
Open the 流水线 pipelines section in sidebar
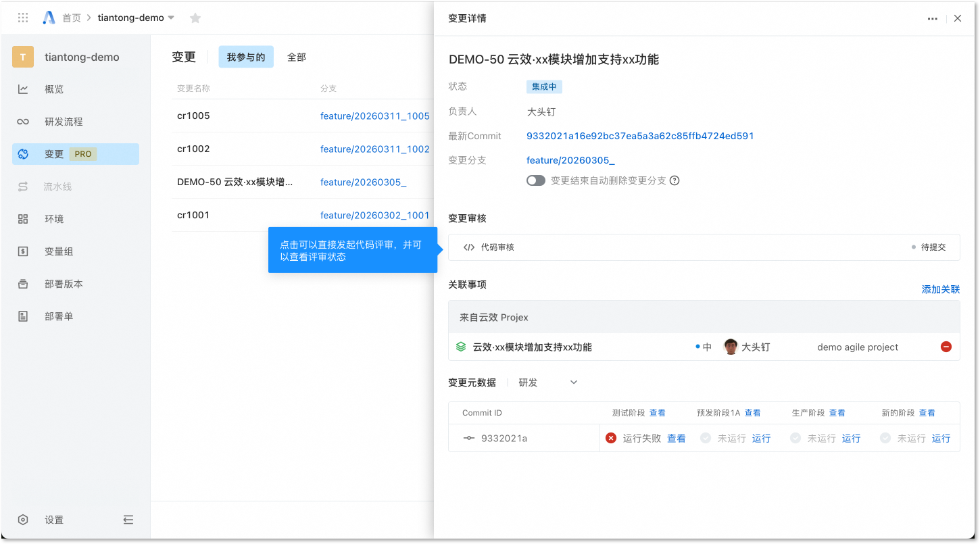click(61, 186)
